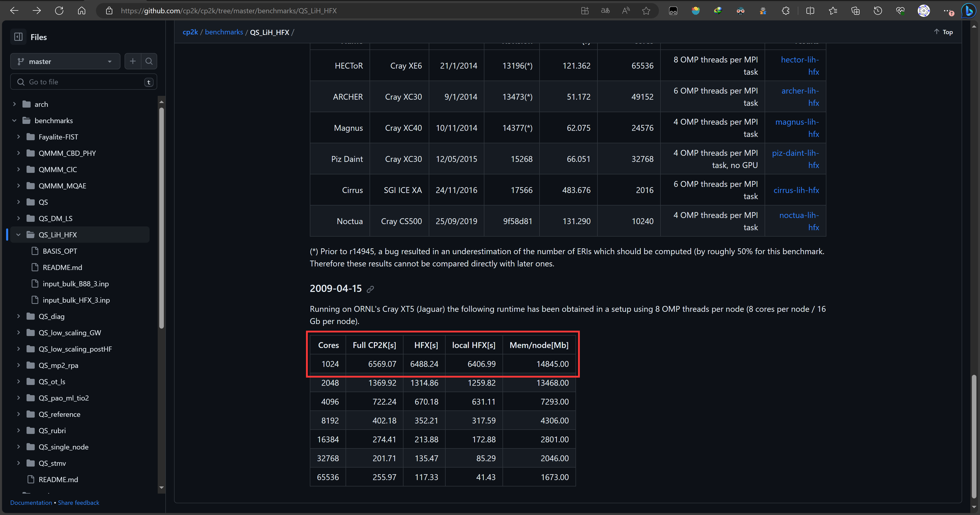This screenshot has height=515, width=980.
Task: Click the Go to file search field
Action: pos(84,82)
